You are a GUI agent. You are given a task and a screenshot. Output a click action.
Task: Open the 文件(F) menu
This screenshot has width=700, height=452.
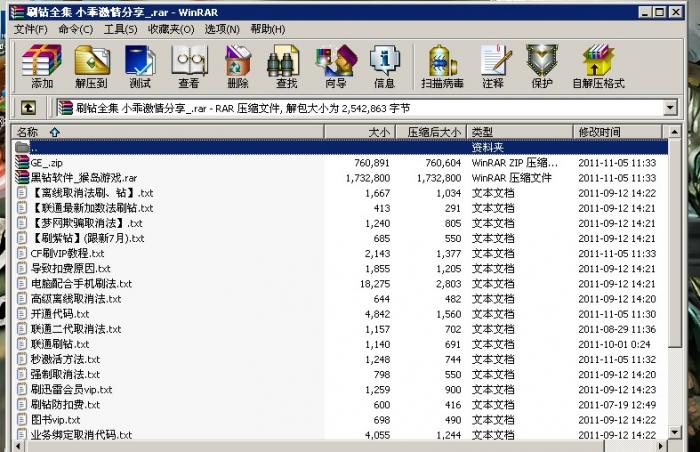coord(30,29)
